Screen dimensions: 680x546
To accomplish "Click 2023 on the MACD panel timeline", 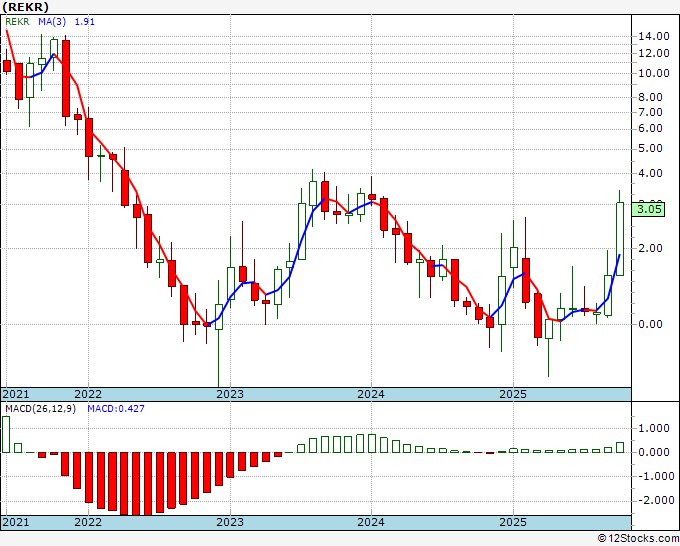I will coord(230,522).
